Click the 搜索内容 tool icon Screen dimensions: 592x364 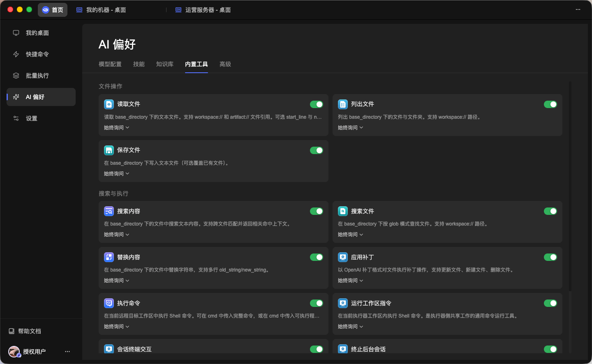tap(109, 211)
